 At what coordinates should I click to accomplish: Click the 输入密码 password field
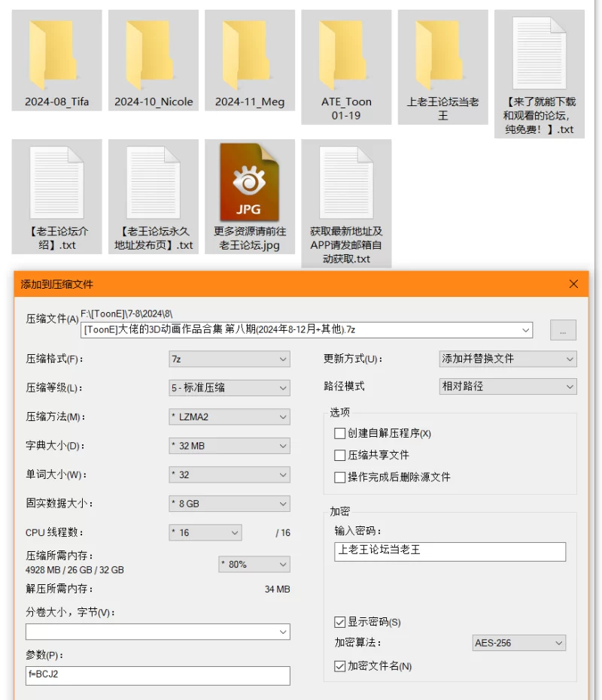tap(450, 551)
